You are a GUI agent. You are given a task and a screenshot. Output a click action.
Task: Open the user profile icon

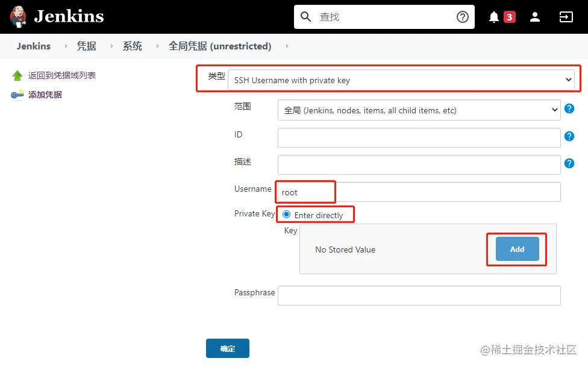(535, 17)
